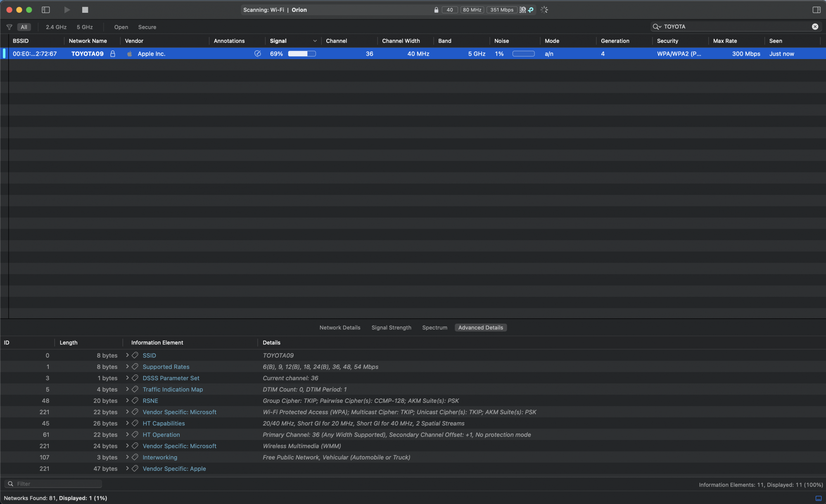826x504 pixels.
Task: Click the information element Filter field
Action: [x=58, y=484]
